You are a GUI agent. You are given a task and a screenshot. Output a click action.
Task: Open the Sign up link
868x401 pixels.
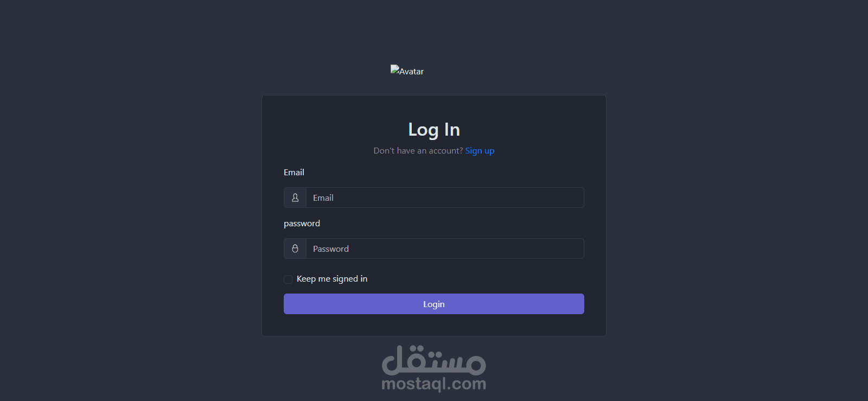(480, 151)
